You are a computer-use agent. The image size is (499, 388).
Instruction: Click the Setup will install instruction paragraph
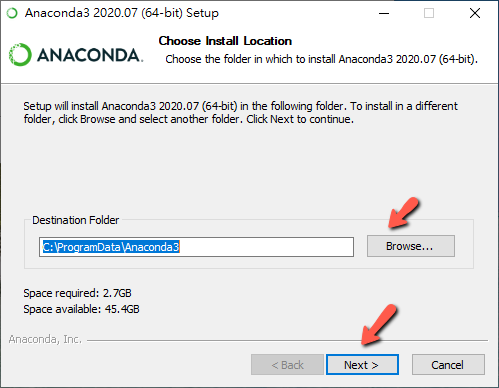point(240,112)
